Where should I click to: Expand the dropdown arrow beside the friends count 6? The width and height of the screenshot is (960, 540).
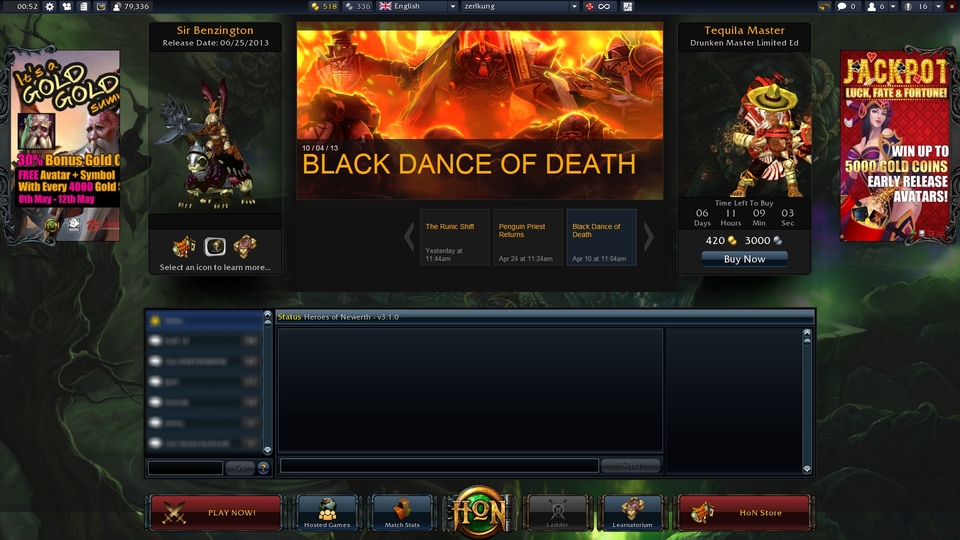(x=893, y=6)
